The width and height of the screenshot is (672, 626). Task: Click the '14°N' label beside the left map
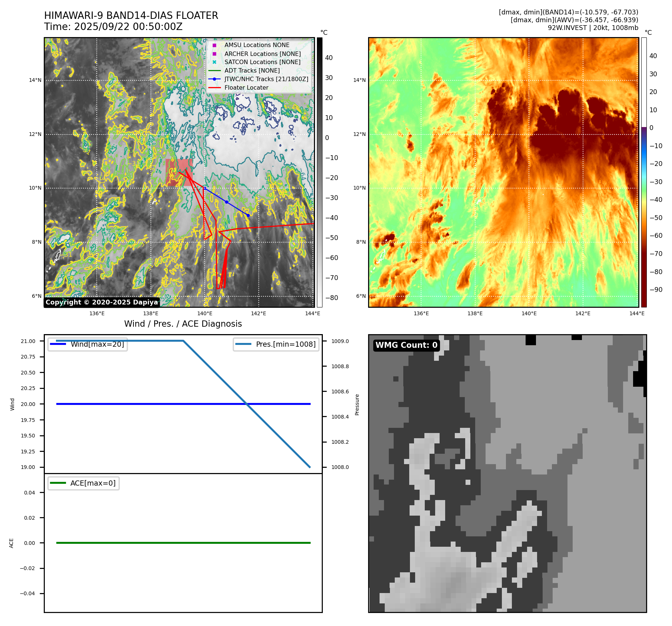point(36,80)
